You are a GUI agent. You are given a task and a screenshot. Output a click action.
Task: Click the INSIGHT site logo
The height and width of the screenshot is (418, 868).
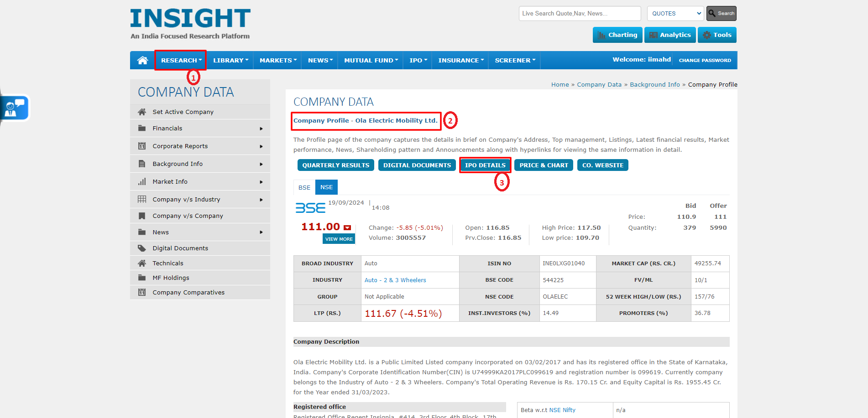(190, 24)
